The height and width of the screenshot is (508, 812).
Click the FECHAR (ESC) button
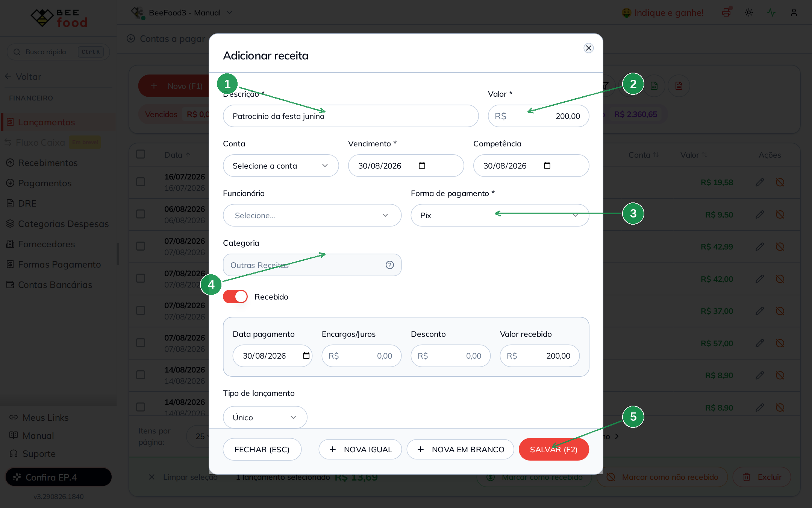[262, 449]
